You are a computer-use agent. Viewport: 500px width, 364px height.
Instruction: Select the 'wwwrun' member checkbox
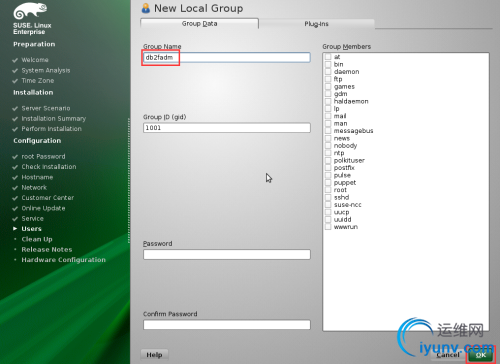[x=328, y=227]
